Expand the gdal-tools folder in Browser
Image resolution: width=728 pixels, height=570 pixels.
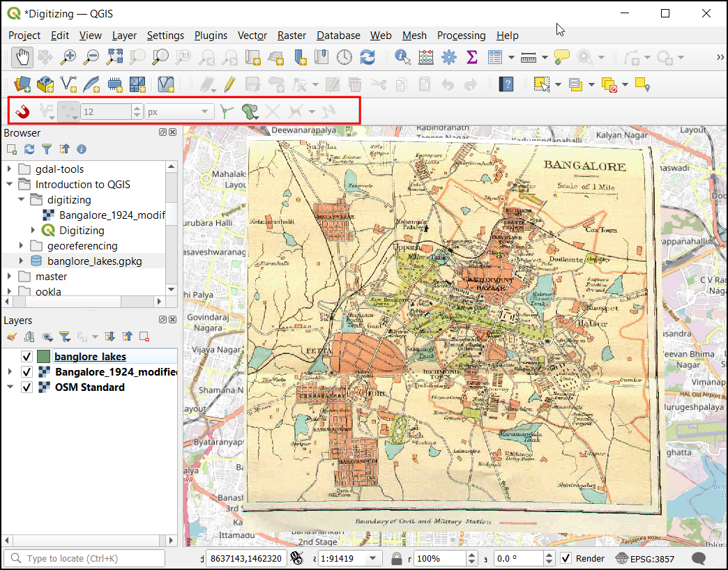coord(9,169)
